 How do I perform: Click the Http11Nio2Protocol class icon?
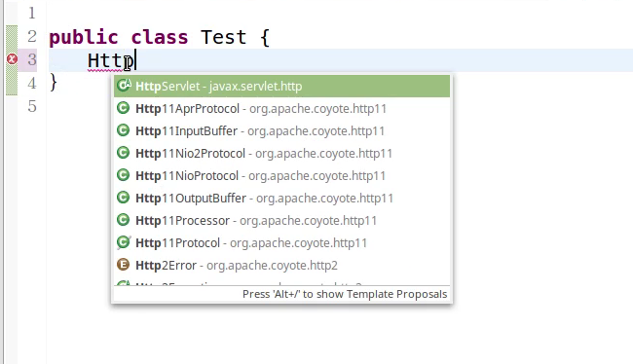(123, 153)
